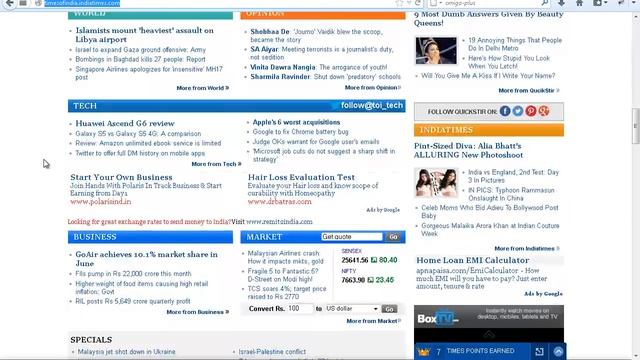This screenshot has width=640, height=360.
Task: Click the beauty queen thumbnail image
Action: [436, 51]
